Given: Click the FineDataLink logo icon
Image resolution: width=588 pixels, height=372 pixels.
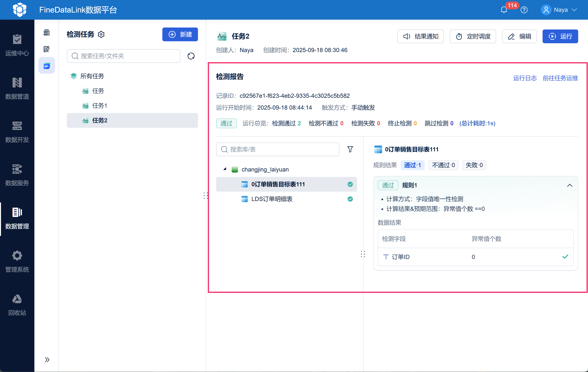Looking at the screenshot, I should point(19,10).
